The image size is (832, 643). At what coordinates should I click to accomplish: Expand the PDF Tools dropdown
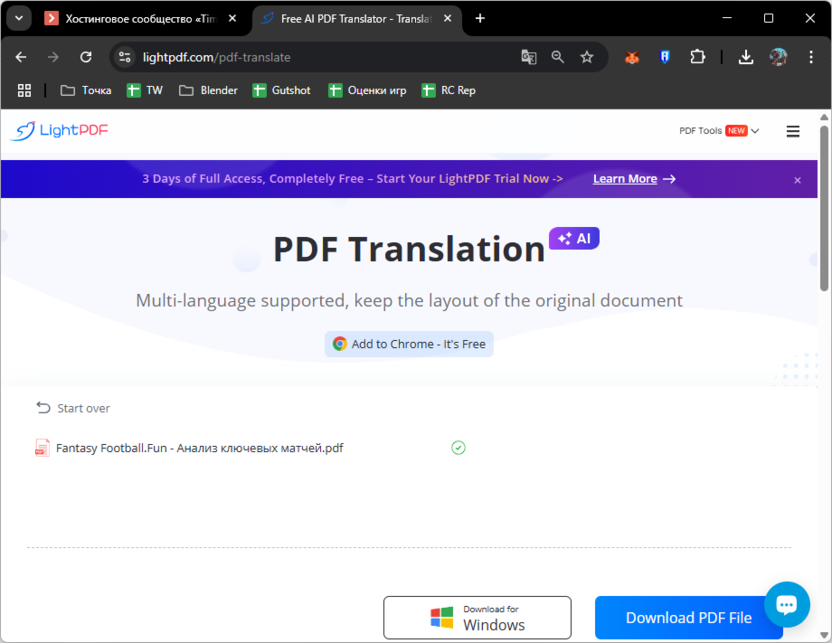pyautogui.click(x=718, y=131)
